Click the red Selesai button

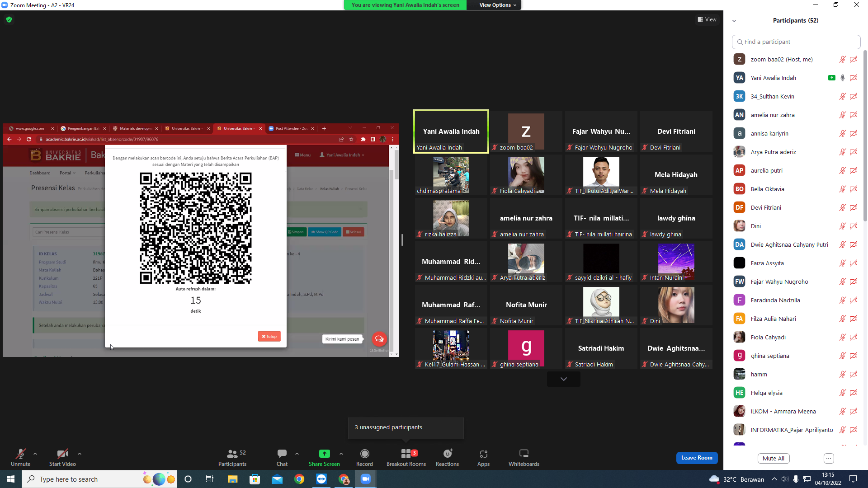pos(354,232)
